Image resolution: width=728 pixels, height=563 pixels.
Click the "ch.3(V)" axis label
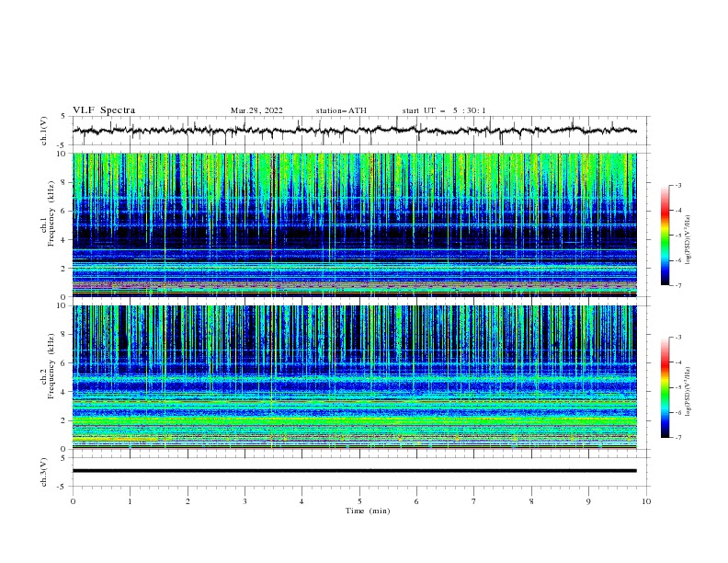[44, 472]
